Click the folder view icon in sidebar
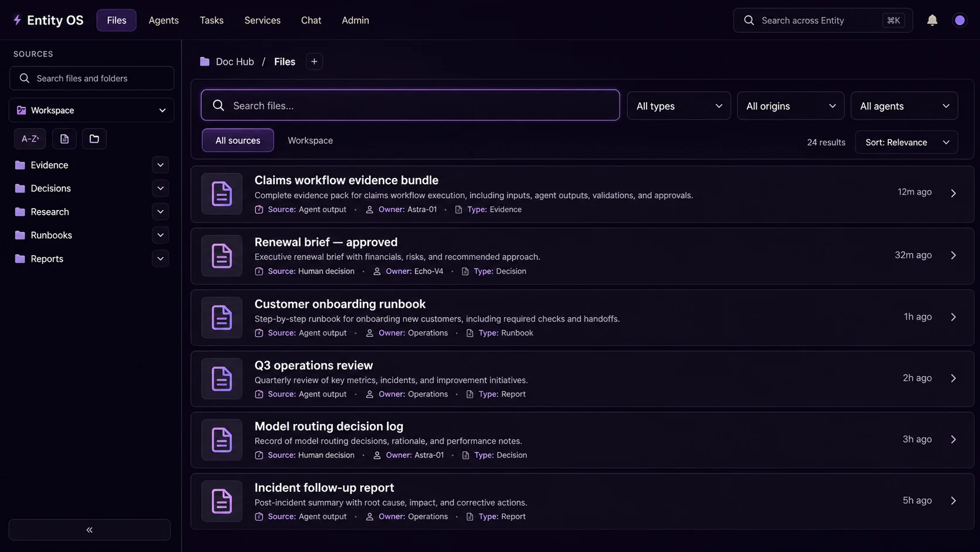 tap(94, 139)
